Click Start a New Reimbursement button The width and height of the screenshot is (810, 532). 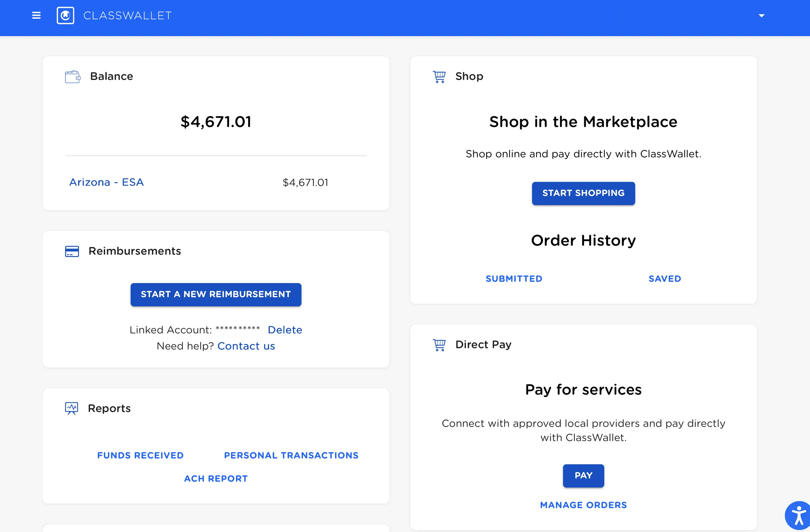click(x=216, y=295)
